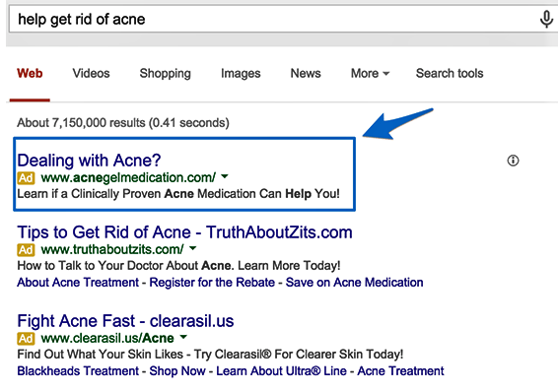Switch to the Videos tab
This screenshot has height=392, width=558.
[x=91, y=73]
